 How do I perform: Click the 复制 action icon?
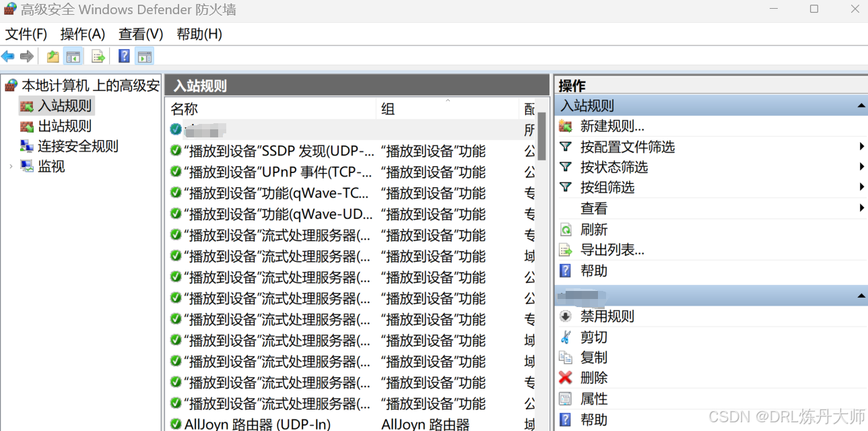(566, 358)
